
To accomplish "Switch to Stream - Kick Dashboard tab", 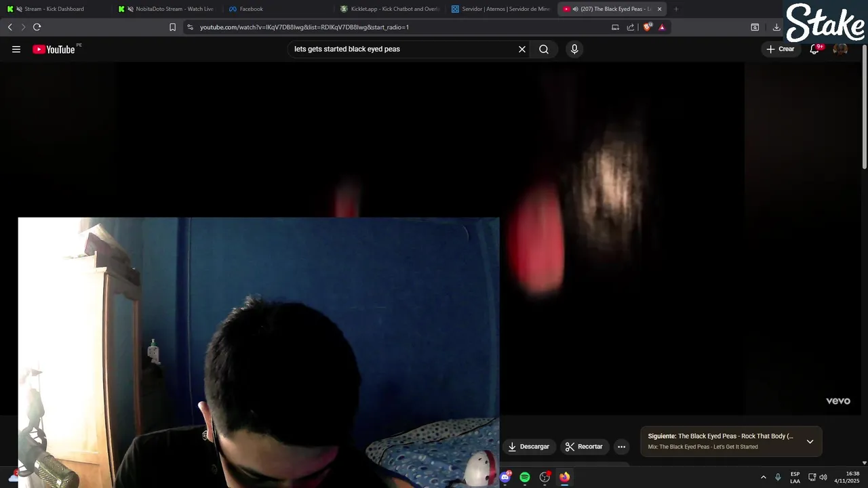I will (54, 9).
